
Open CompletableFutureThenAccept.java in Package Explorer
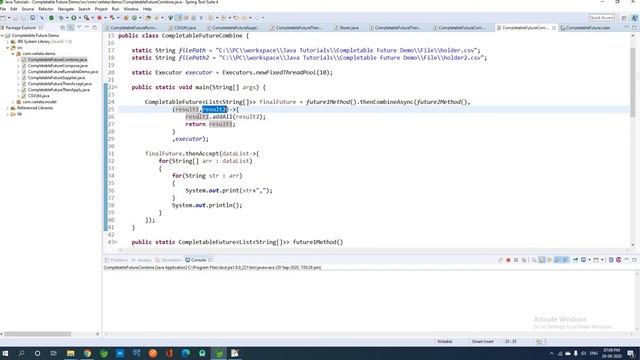coord(60,84)
